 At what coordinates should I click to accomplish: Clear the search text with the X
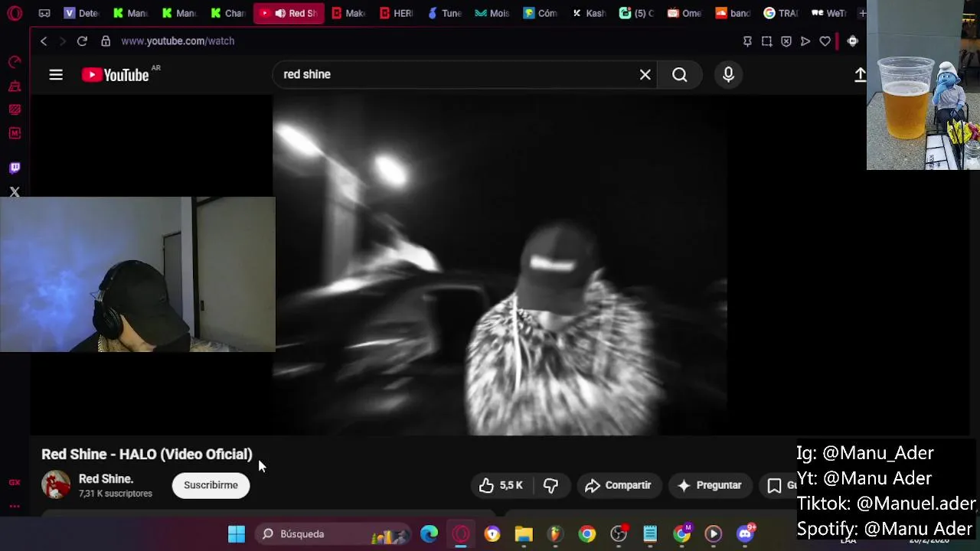[645, 74]
